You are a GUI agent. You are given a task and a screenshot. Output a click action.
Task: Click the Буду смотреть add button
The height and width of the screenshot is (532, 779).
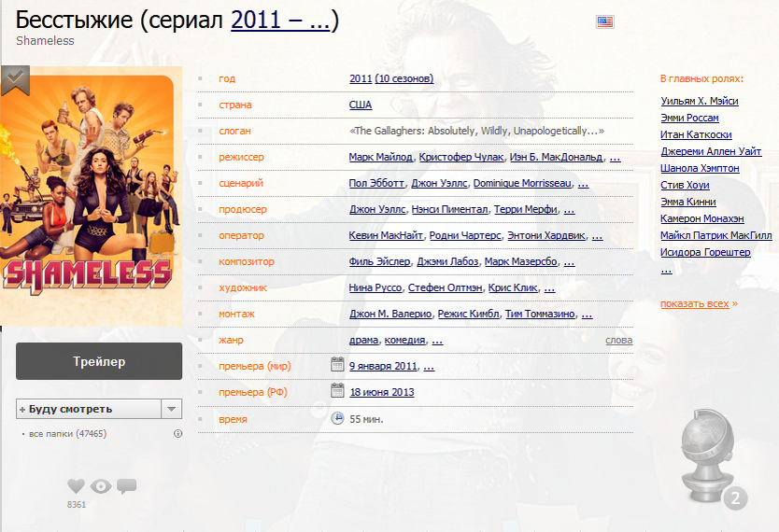tap(89, 409)
